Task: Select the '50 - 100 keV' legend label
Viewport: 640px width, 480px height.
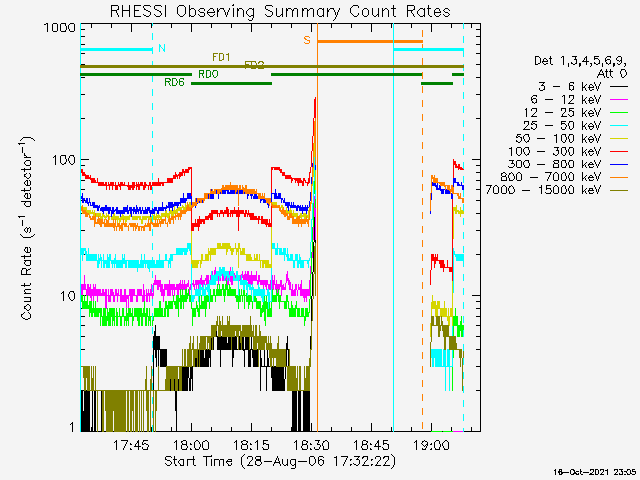Action: pyautogui.click(x=558, y=138)
